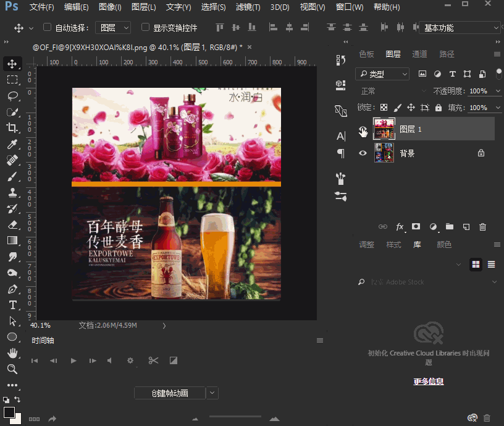Select the Horizontal Type tool
Image resolution: width=504 pixels, height=426 pixels.
14,305
